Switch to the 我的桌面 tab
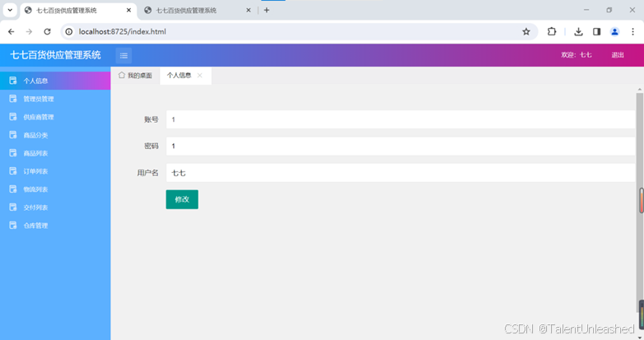This screenshot has height=340, width=644. click(x=135, y=75)
